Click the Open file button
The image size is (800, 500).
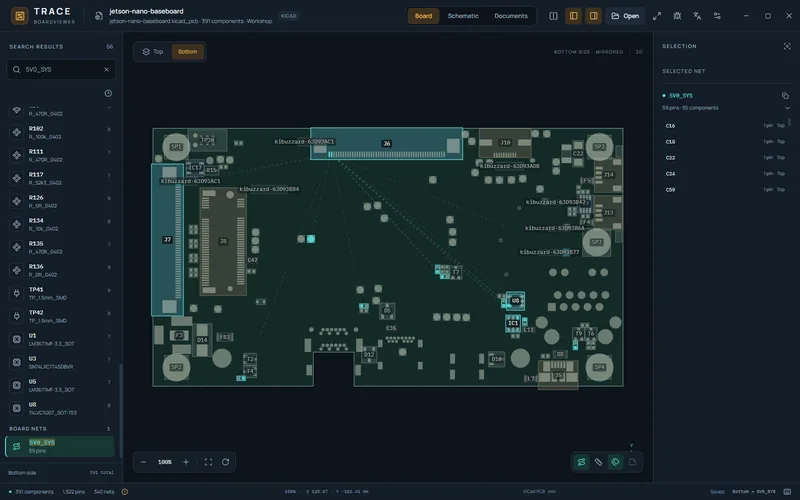tap(625, 16)
